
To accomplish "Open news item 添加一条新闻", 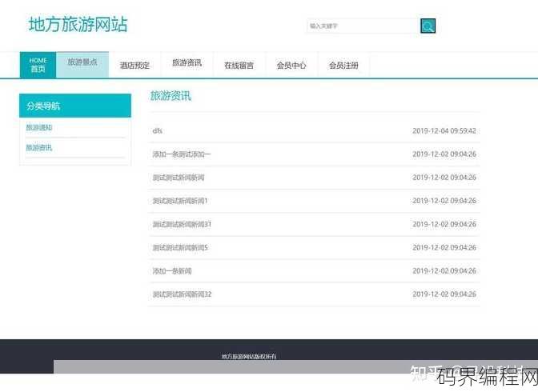I will [172, 271].
